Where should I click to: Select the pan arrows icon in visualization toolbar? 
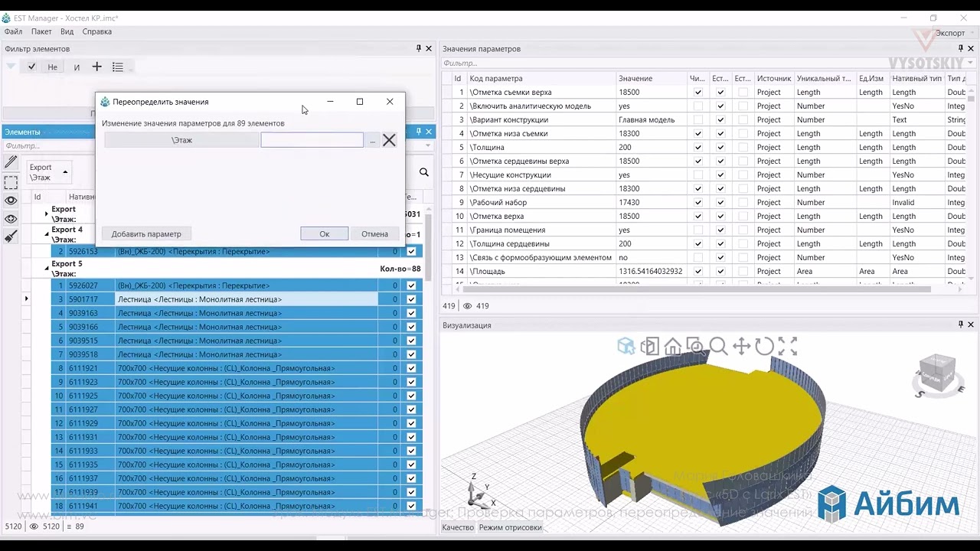(741, 347)
